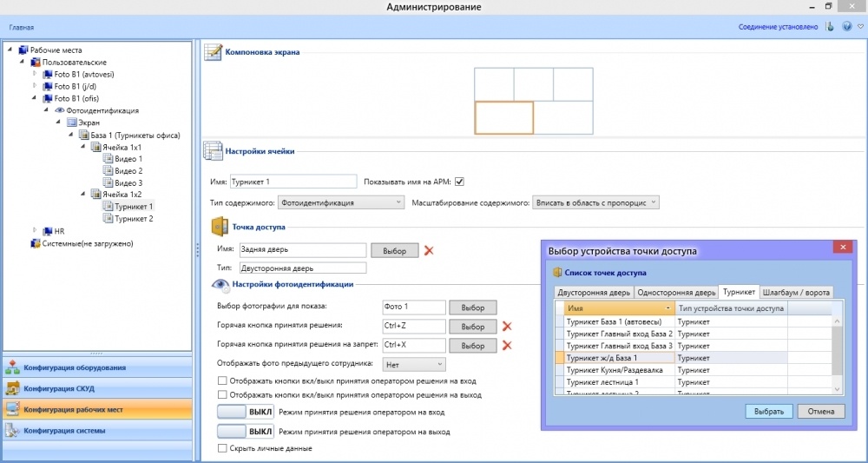Toggle operator decision mode on exit switch
Image resolution: width=868 pixels, height=463 pixels.
[x=246, y=431]
